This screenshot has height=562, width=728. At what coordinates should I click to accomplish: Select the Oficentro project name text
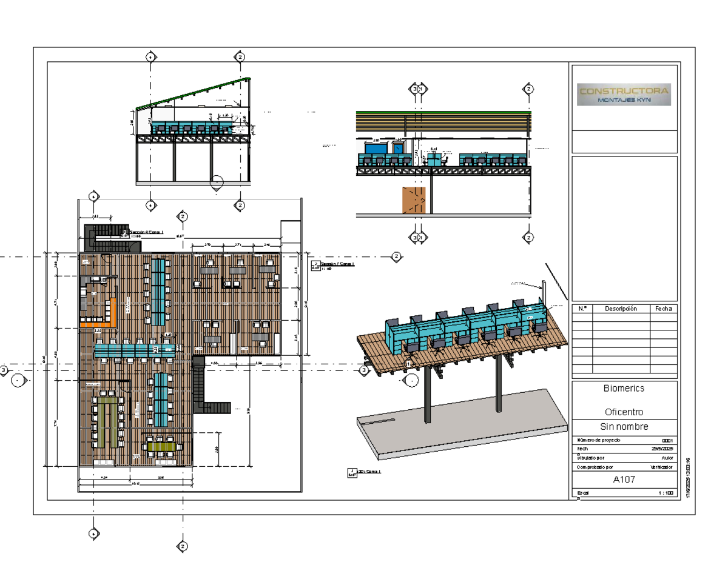click(624, 412)
